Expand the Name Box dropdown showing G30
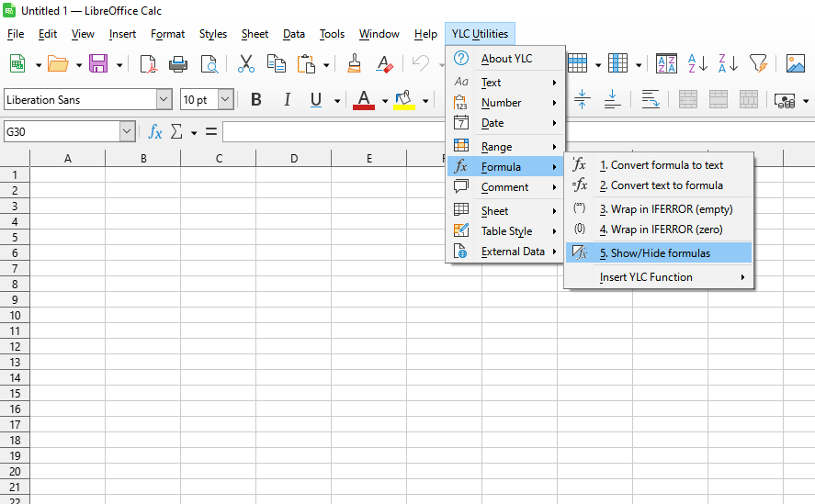Viewport: 815px width, 504px height. (x=127, y=131)
